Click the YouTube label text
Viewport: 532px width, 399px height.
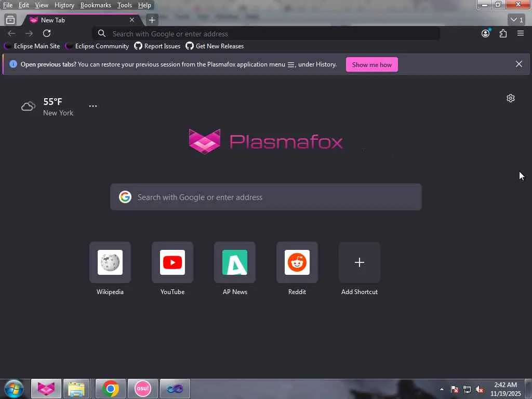[x=172, y=292]
